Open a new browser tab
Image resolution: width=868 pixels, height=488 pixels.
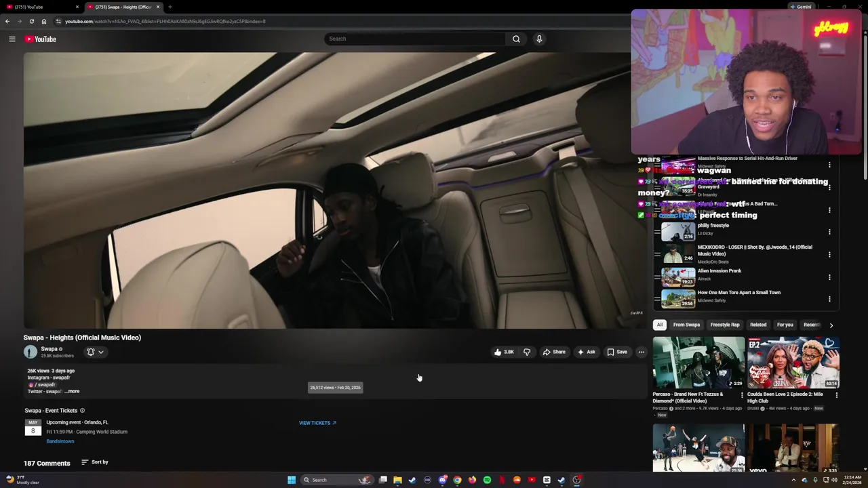tap(170, 7)
